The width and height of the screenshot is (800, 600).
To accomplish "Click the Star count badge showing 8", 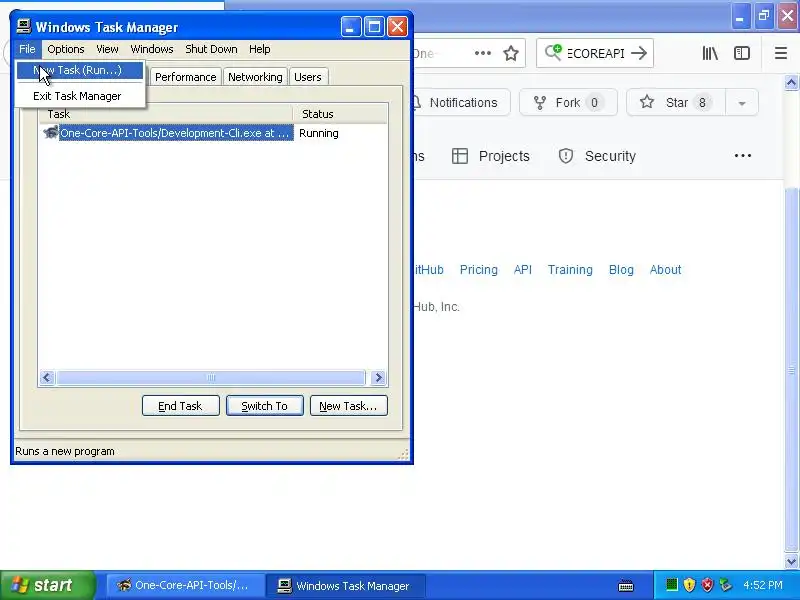I will click(702, 103).
